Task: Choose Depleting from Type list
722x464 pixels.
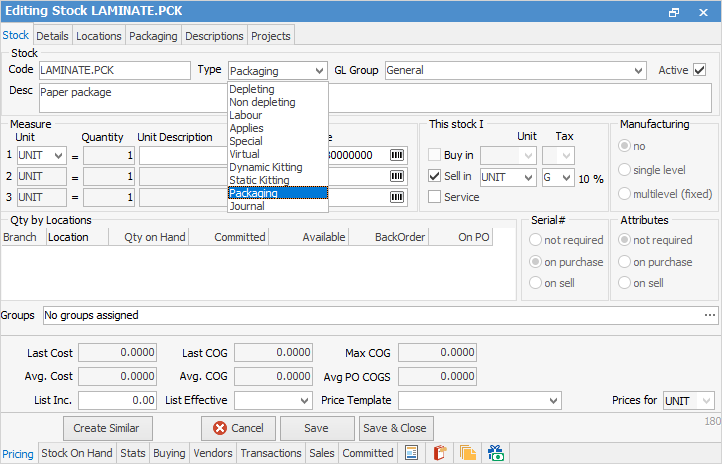Action: click(278, 89)
